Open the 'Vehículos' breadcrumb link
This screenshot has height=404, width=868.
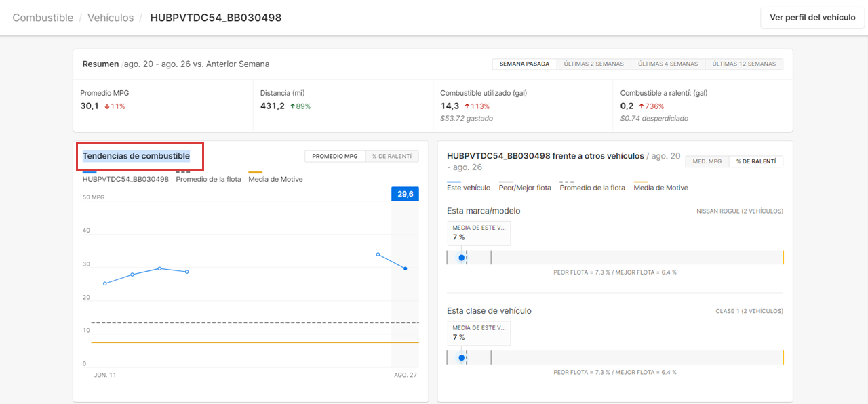pyautogui.click(x=111, y=18)
